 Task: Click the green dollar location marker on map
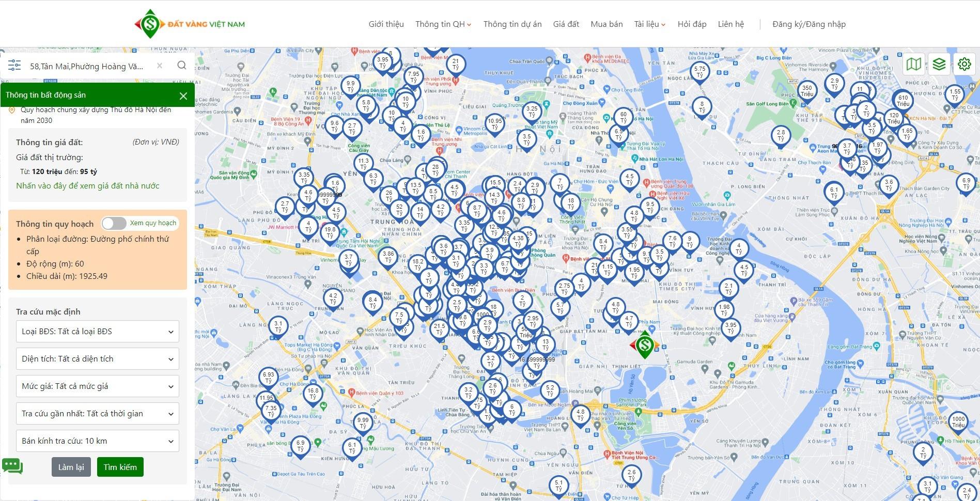(x=644, y=345)
